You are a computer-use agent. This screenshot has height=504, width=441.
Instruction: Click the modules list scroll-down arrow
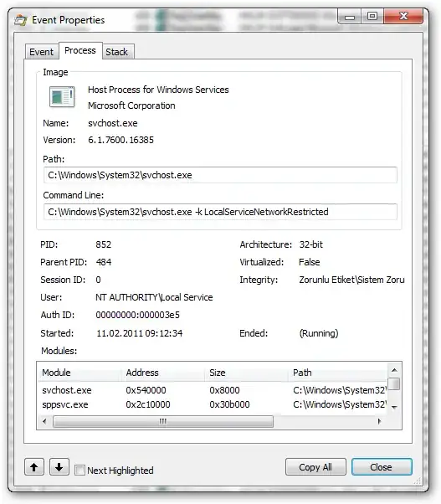[x=394, y=407]
